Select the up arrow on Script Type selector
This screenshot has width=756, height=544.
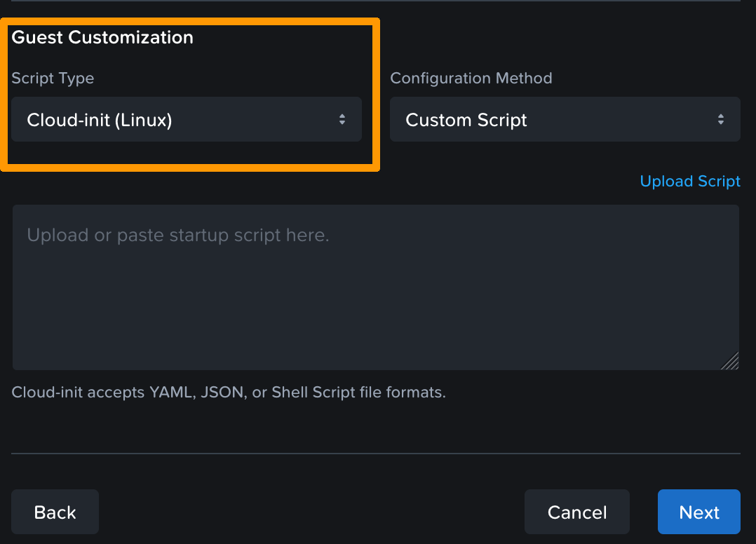click(x=342, y=116)
